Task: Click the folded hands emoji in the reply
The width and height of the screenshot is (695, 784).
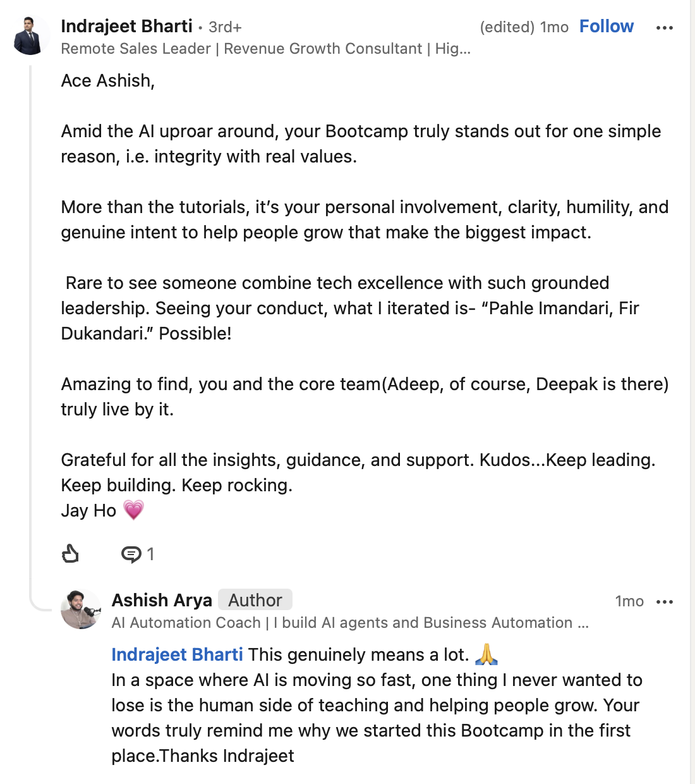Action: [486, 654]
